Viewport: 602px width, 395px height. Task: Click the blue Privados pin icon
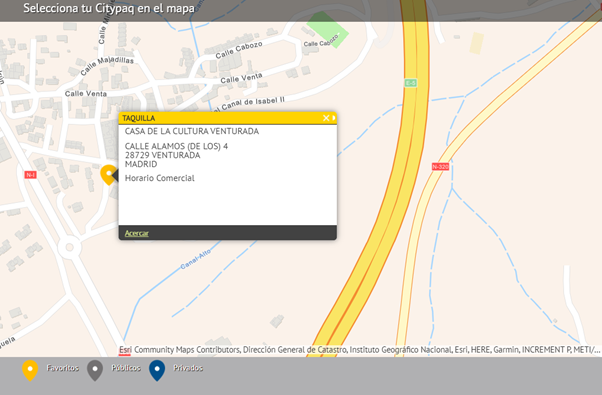click(x=157, y=370)
